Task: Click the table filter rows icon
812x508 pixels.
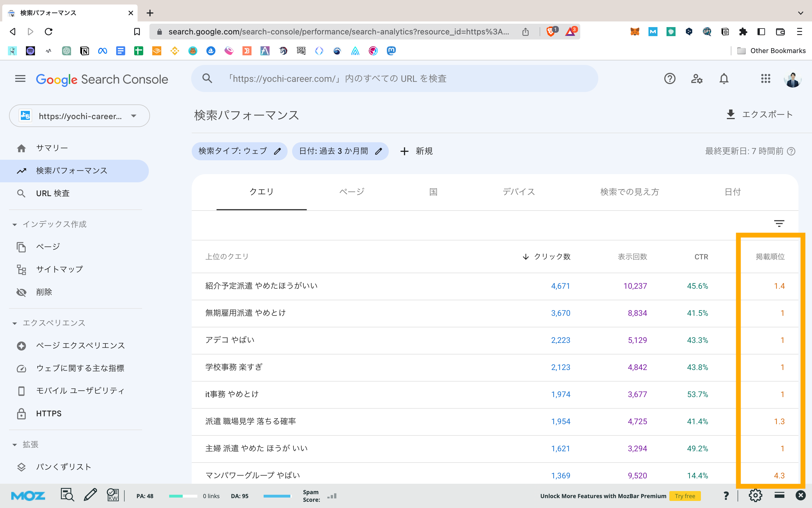Action: (x=779, y=224)
